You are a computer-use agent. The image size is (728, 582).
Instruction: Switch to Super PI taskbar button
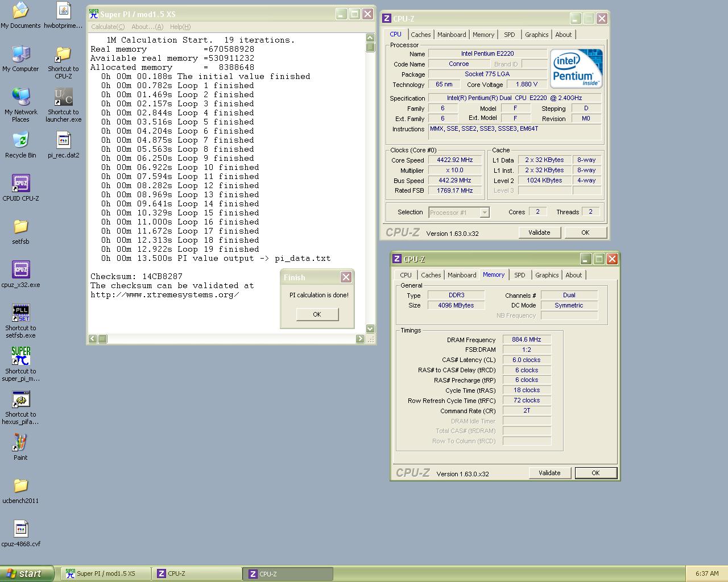tap(105, 574)
